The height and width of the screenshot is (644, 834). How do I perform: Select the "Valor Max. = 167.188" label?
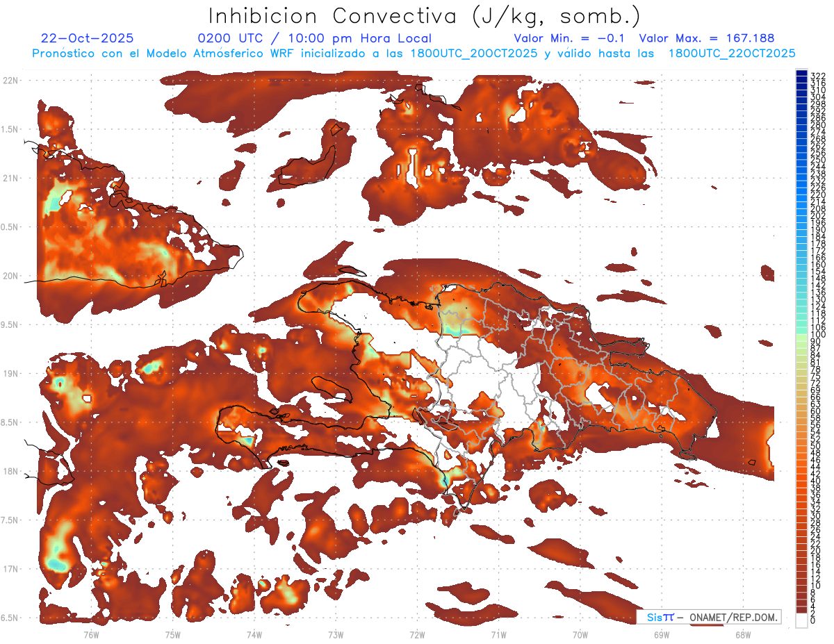(x=706, y=38)
